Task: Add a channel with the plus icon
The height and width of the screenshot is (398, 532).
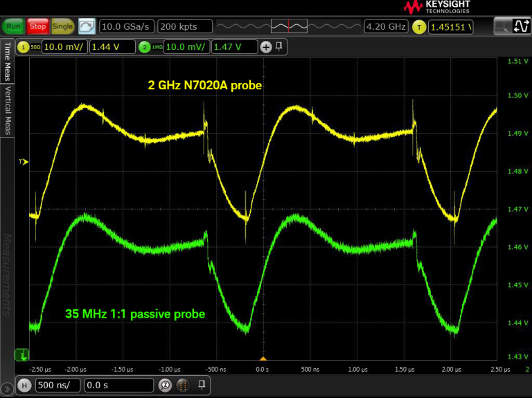Action: click(266, 47)
